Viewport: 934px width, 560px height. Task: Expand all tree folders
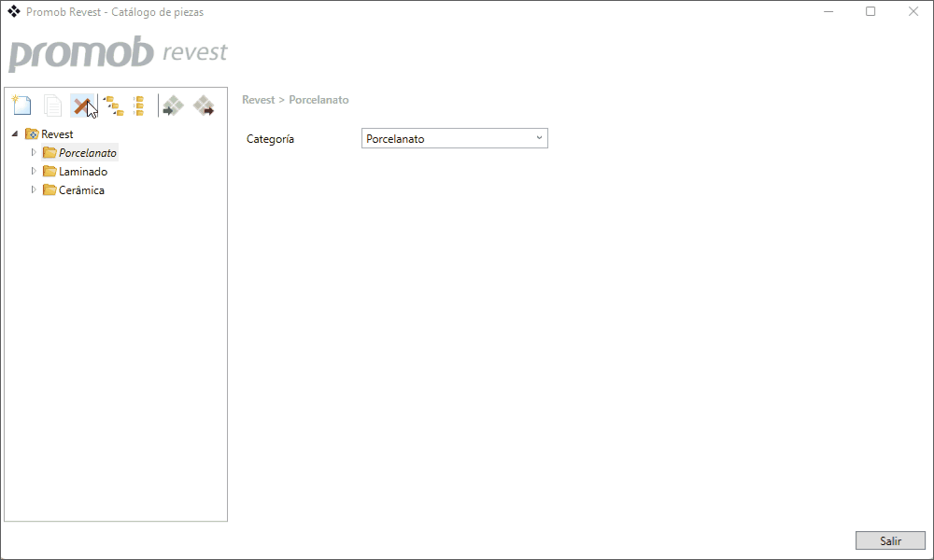(x=113, y=105)
